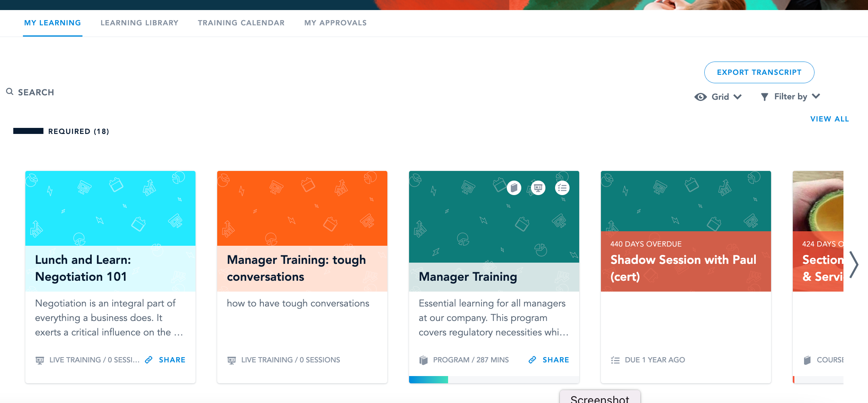This screenshot has height=403, width=868.
Task: Click the progress bar on Manager Training card
Action: tap(428, 379)
